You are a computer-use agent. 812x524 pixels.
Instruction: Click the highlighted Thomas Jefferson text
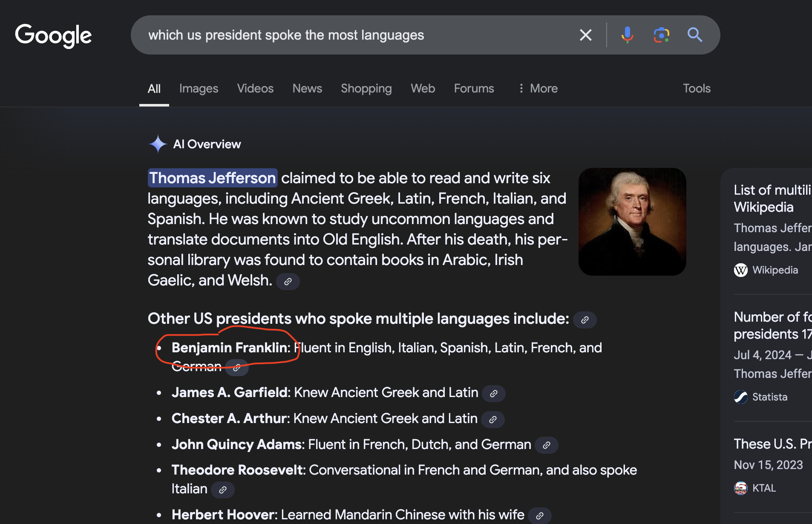(213, 178)
